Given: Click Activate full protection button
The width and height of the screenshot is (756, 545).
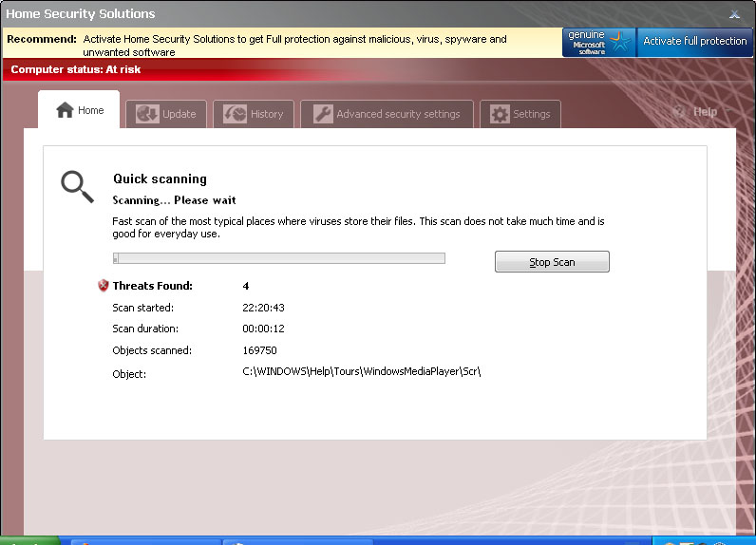Looking at the screenshot, I should [695, 42].
